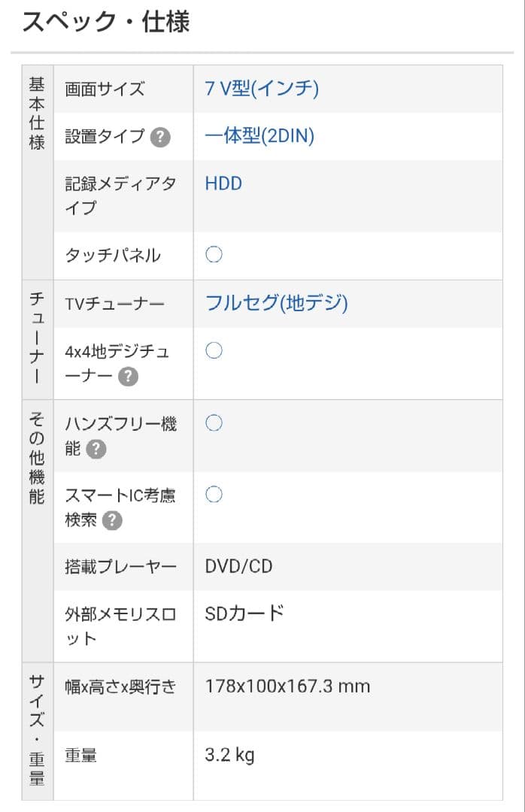The height and width of the screenshot is (812, 525).
Task: Open the フルセグ(地デジ) tuner link
Action: tap(276, 303)
